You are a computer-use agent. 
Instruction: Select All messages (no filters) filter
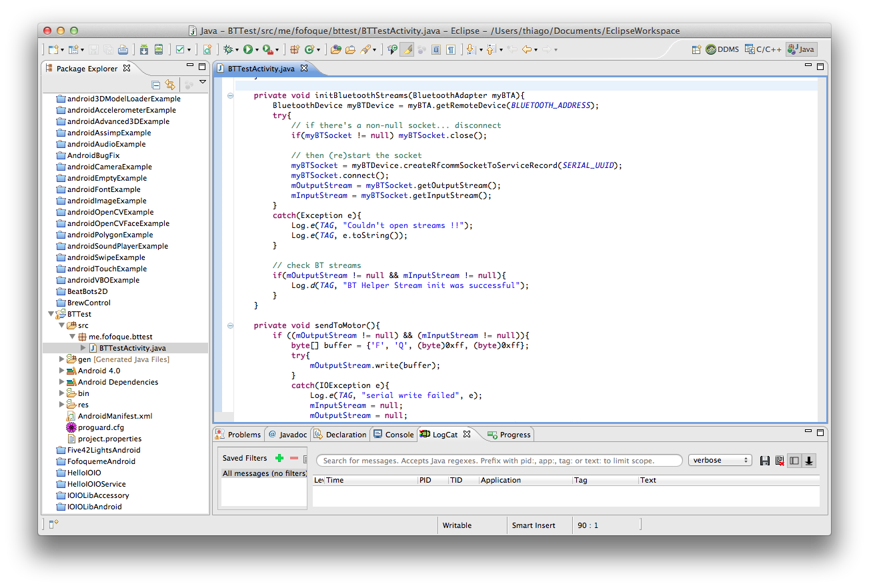[264, 473]
